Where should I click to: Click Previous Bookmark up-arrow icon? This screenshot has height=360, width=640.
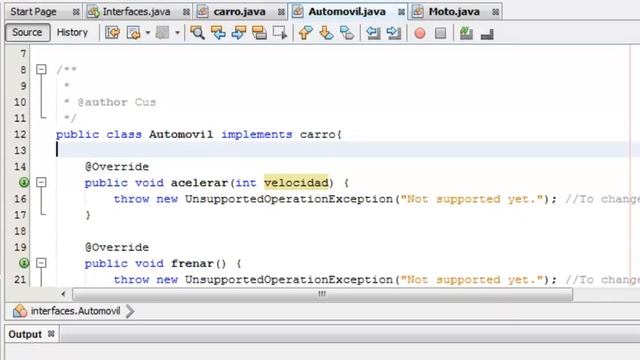(x=305, y=33)
